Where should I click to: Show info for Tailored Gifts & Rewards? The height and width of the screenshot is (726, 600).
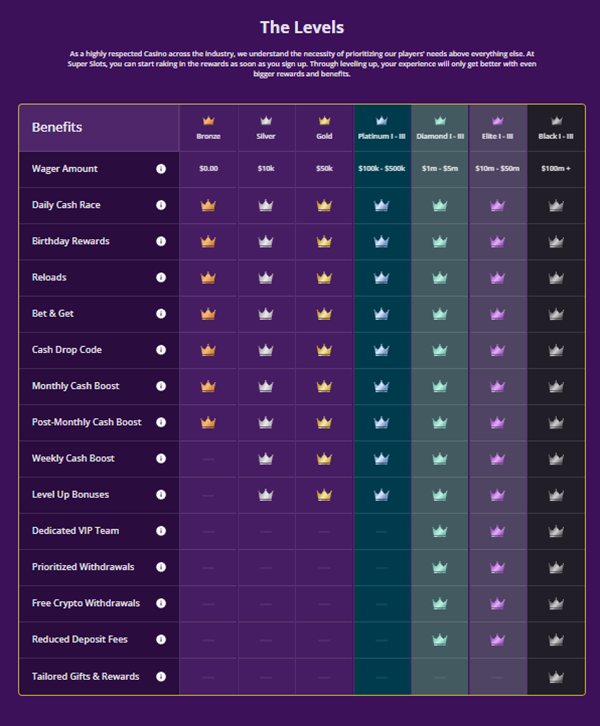click(x=161, y=676)
